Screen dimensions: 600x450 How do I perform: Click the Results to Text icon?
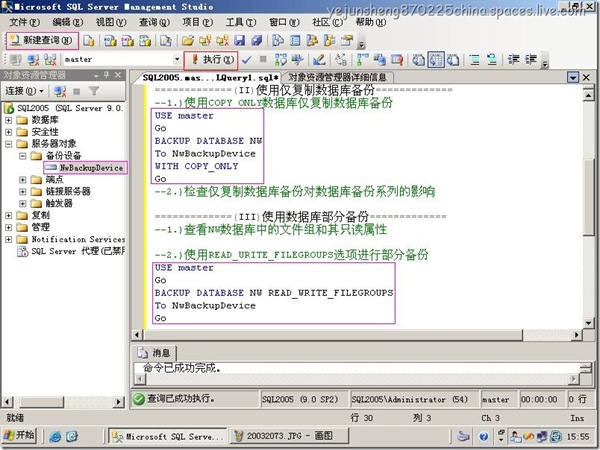(418, 60)
